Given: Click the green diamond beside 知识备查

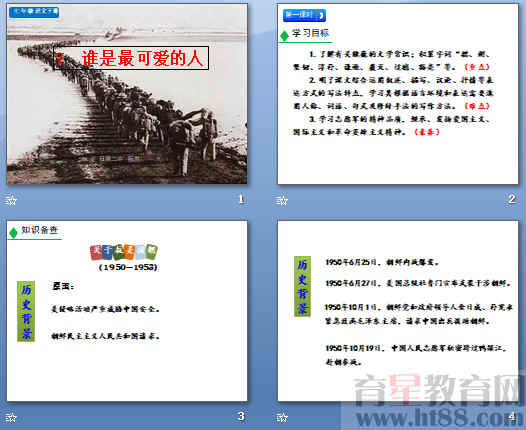Looking at the screenshot, I should (x=13, y=232).
